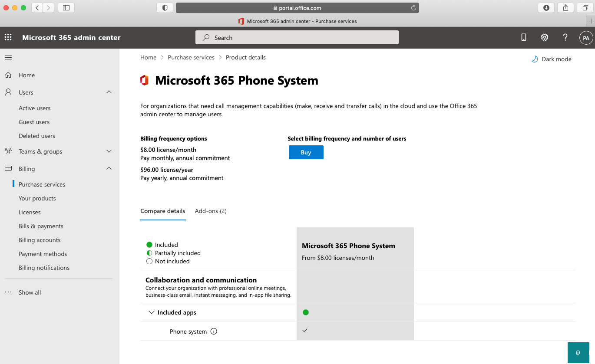This screenshot has width=595, height=364.
Task: Go back with Safari back arrow
Action: [x=37, y=8]
